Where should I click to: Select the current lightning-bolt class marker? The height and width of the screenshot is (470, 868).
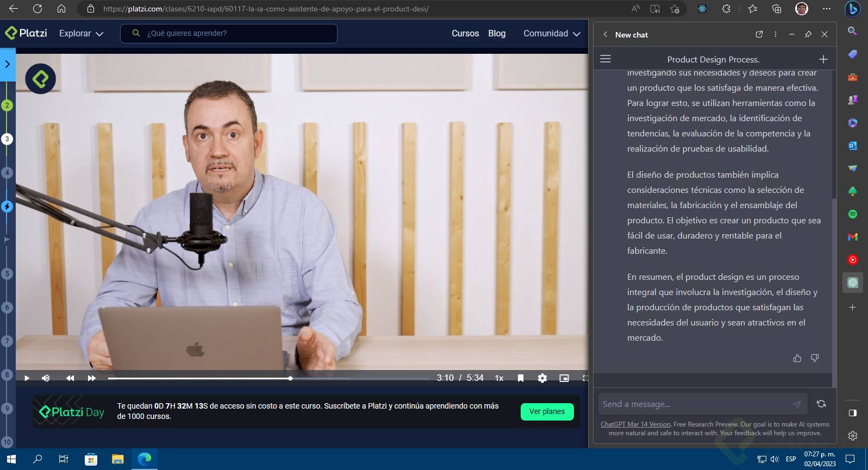coord(7,206)
